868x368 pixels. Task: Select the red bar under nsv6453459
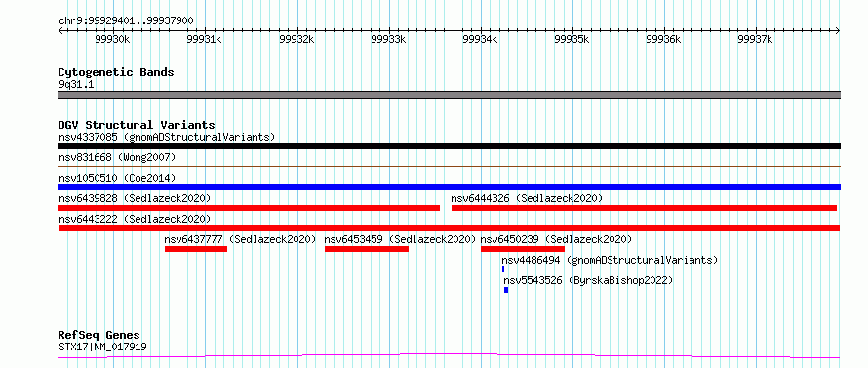pyautogui.click(x=367, y=249)
